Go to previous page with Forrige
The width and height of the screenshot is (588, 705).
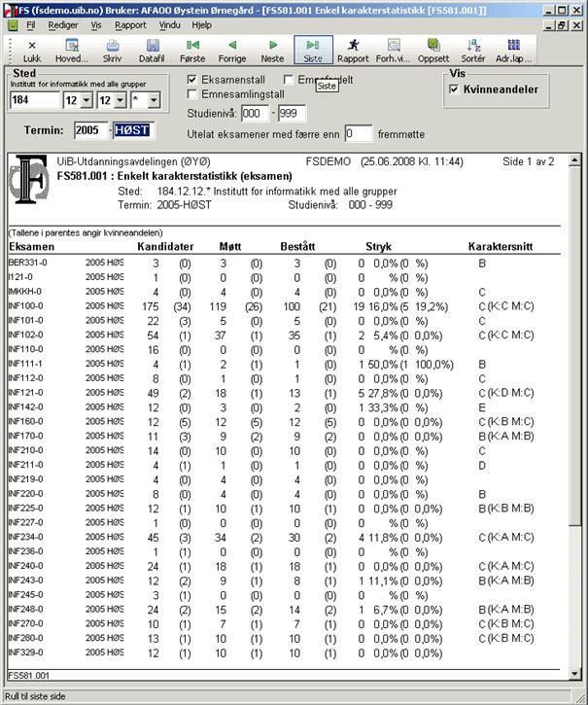point(232,51)
